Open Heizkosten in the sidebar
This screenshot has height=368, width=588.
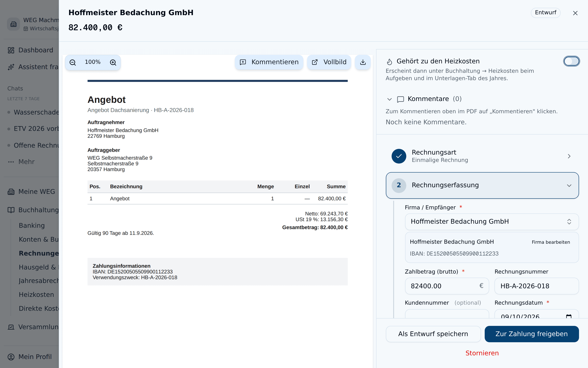point(37,295)
